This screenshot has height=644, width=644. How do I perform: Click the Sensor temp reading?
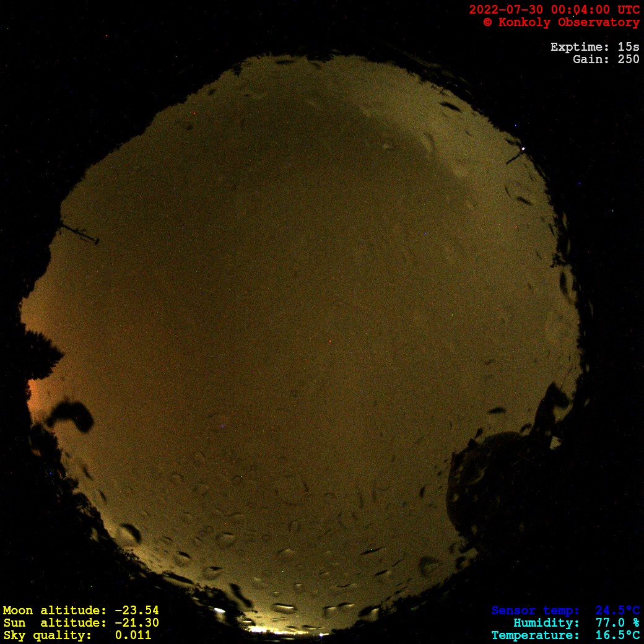tap(617, 611)
